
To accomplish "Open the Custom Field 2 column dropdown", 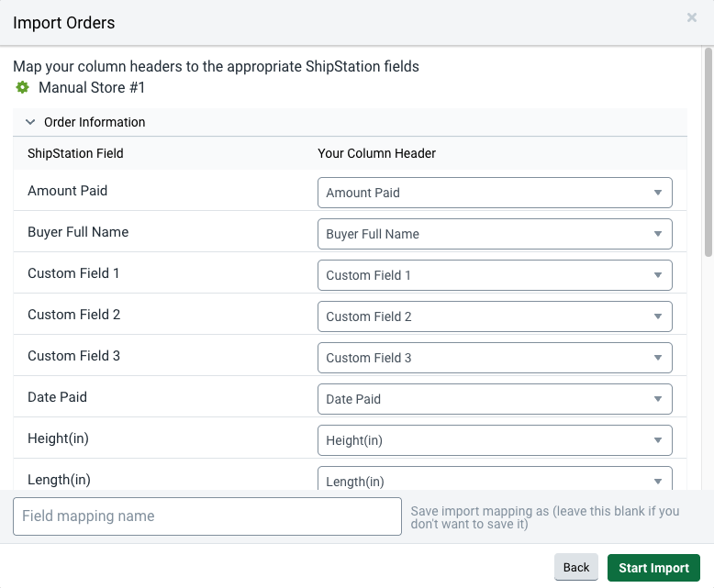I will click(x=495, y=316).
